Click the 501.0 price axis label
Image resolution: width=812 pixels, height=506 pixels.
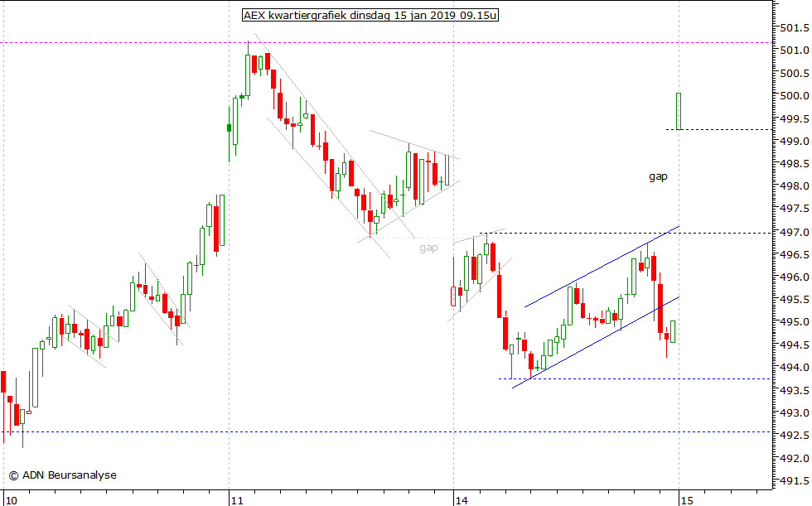pyautogui.click(x=795, y=51)
